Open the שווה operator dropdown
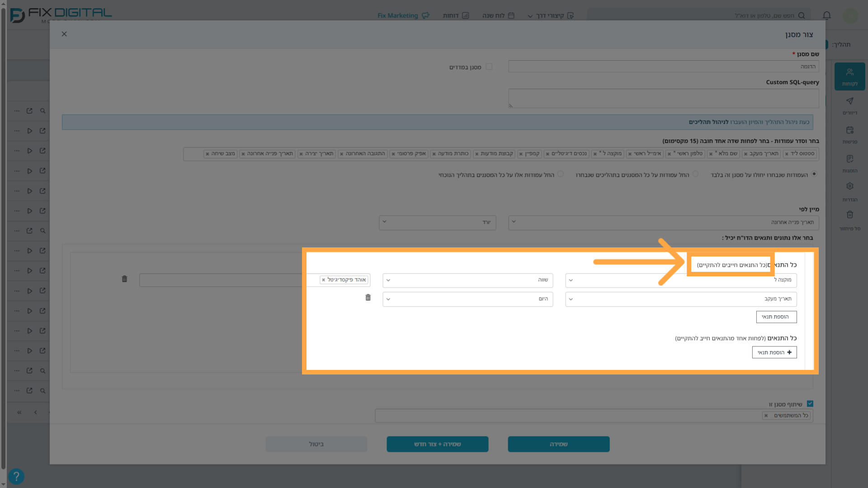This screenshot has height=488, width=868. (468, 280)
